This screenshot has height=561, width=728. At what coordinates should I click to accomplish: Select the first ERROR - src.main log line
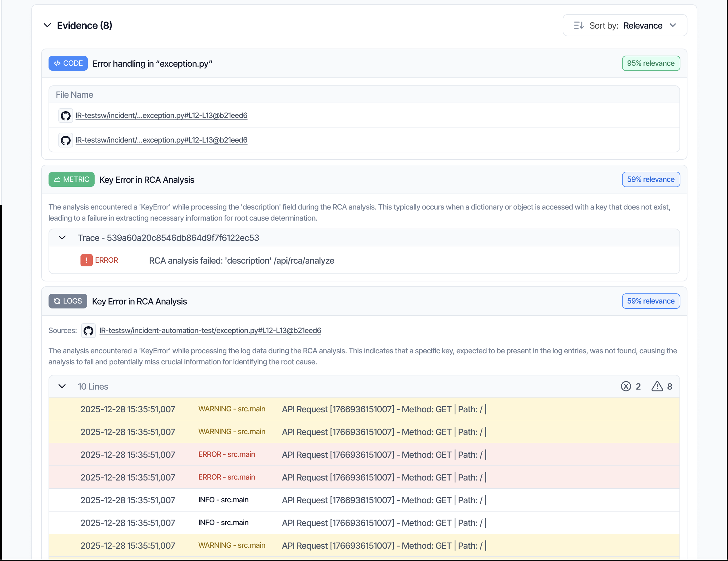click(x=227, y=454)
